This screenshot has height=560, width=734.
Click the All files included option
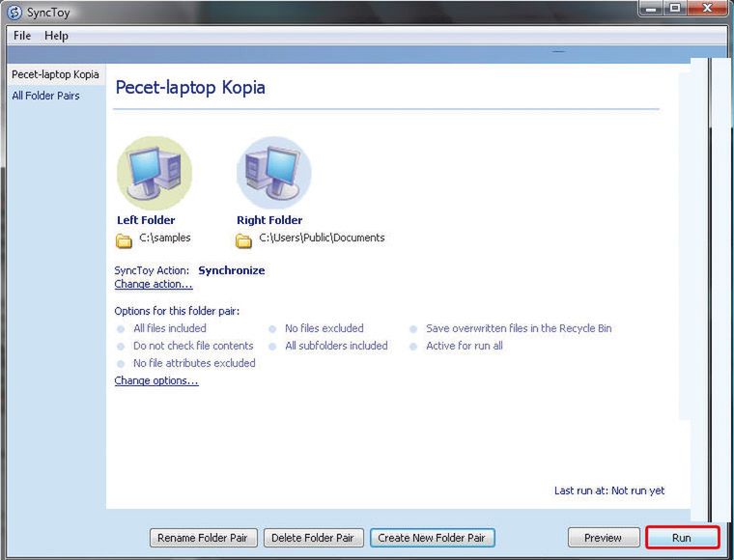click(169, 328)
